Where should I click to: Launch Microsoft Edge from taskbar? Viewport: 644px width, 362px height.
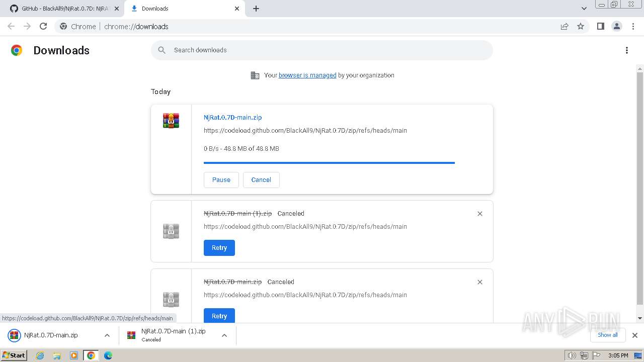(108, 355)
